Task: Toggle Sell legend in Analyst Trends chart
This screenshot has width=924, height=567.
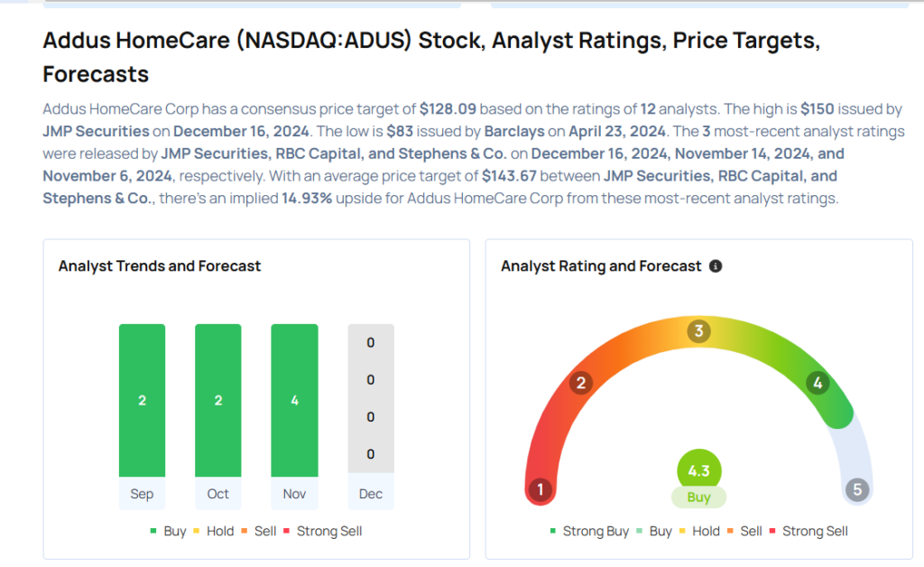Action: pos(258,531)
